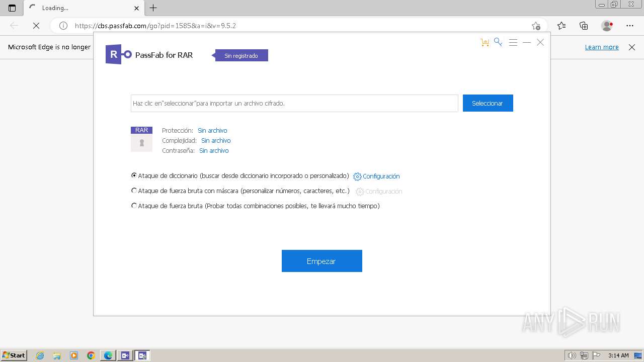The image size is (644, 362).
Task: Select fuerza bruta con máscara option
Action: pos(134,191)
